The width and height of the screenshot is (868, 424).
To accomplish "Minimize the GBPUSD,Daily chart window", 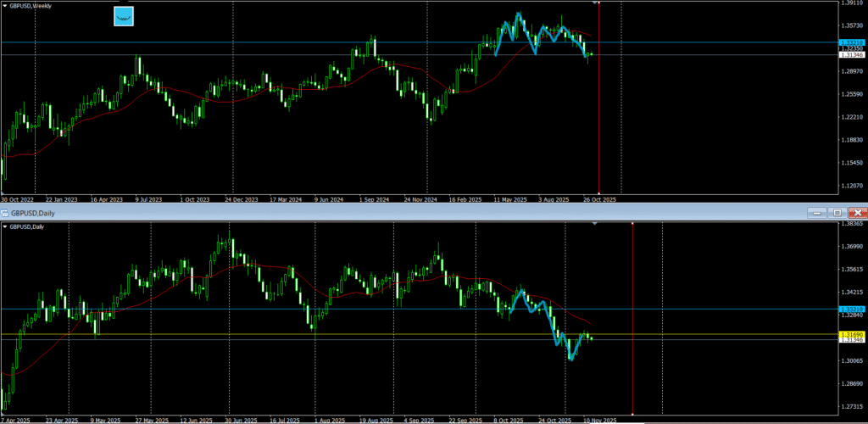I will pos(815,212).
